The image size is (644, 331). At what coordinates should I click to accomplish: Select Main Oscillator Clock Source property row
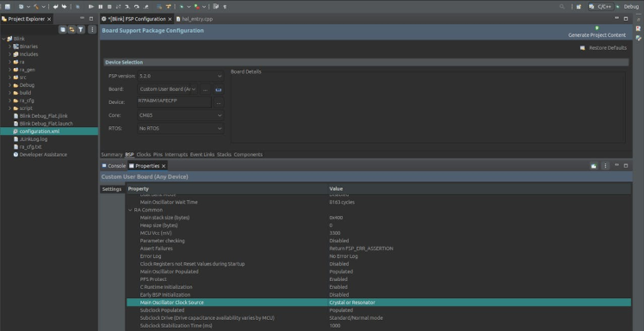tap(378, 303)
